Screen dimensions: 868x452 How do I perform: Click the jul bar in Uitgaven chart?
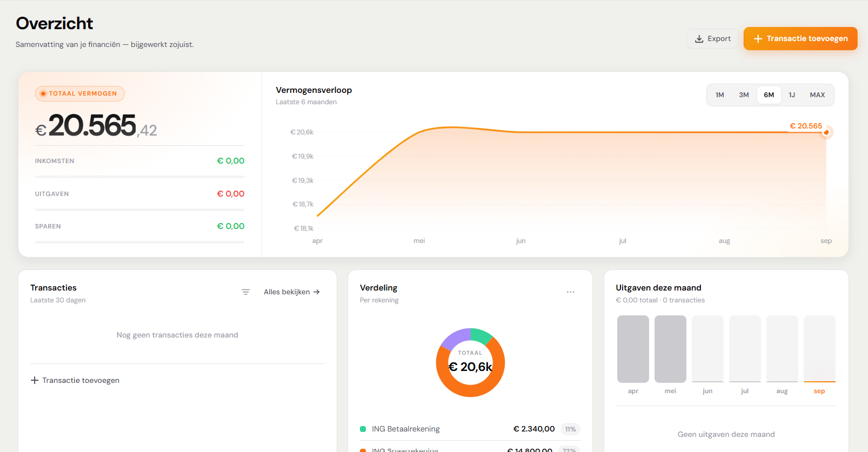[x=745, y=349]
